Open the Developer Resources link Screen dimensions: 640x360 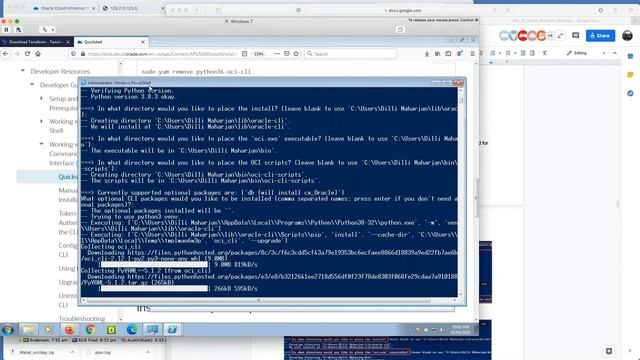[60, 71]
